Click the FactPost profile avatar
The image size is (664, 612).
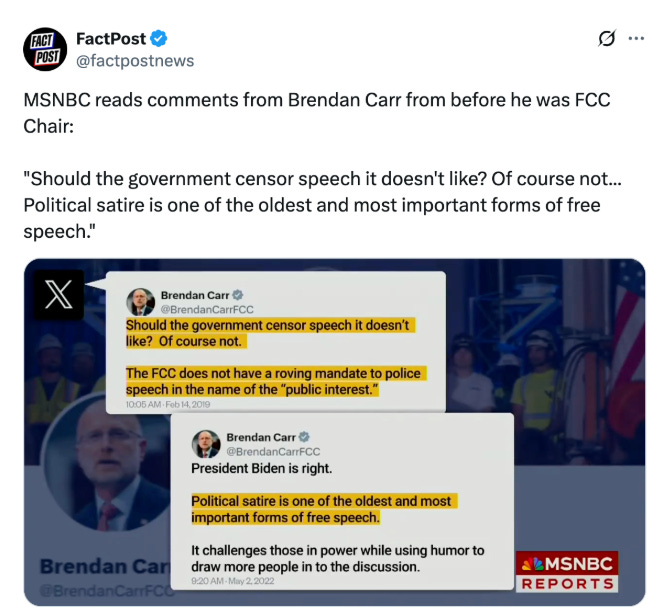tap(45, 49)
